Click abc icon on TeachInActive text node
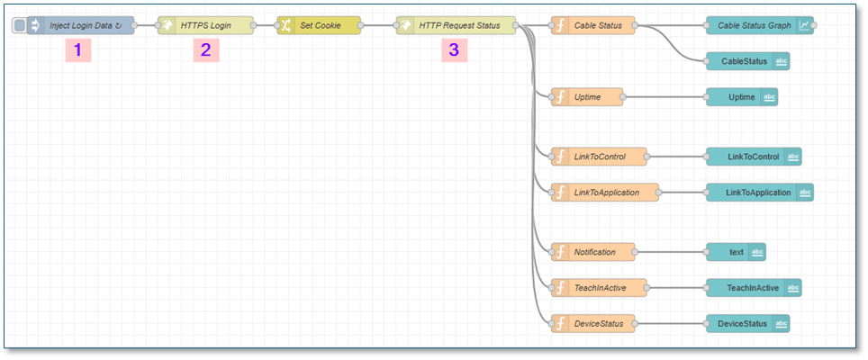 click(x=793, y=288)
